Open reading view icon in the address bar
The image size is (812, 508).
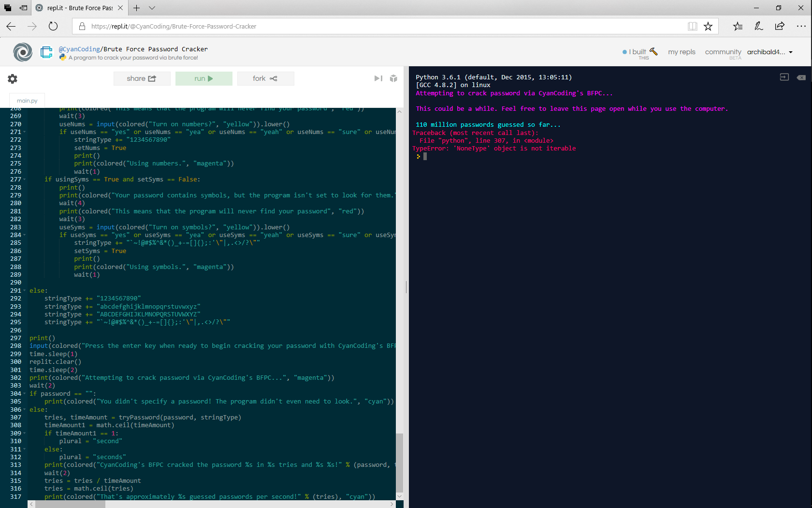[693, 26]
